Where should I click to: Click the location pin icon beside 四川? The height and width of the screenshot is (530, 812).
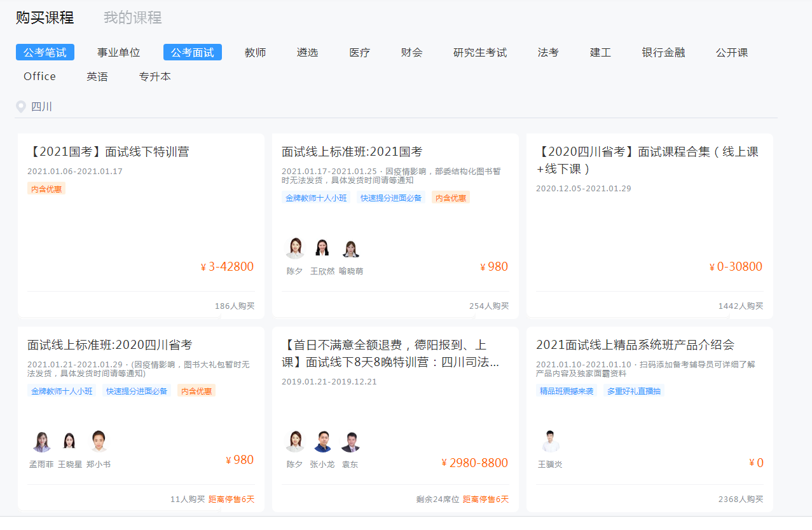[21, 107]
